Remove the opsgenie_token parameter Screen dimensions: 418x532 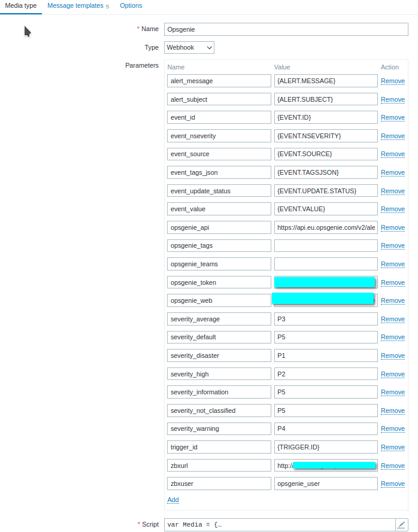point(392,282)
